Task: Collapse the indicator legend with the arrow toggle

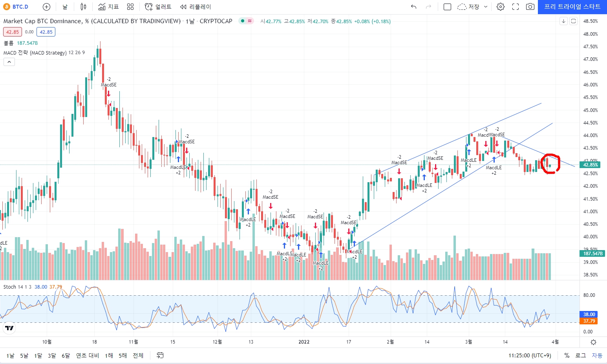Action: pyautogui.click(x=9, y=62)
